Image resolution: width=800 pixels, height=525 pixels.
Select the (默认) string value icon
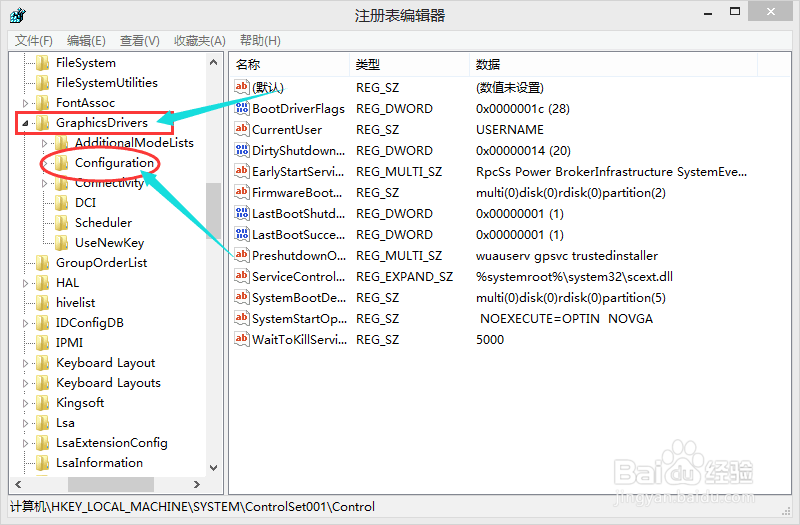click(242, 87)
